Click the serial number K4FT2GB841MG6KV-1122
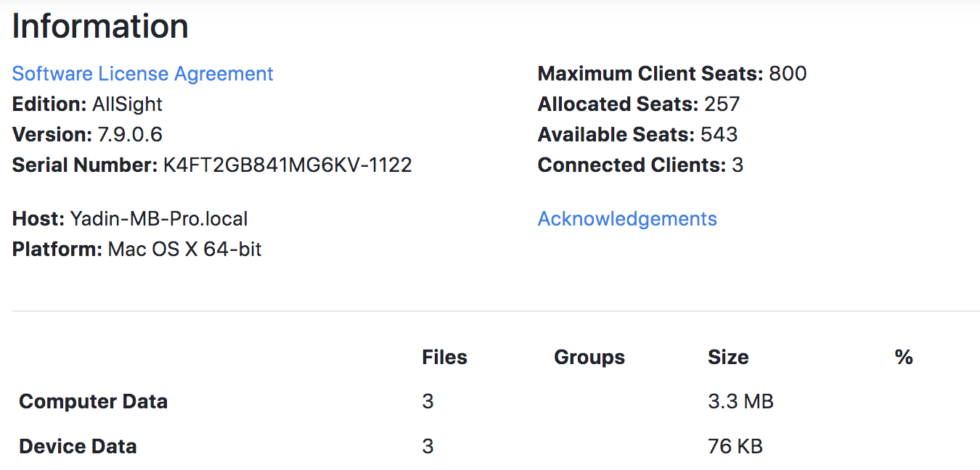Viewport: 980px width, 470px height. 287,165
